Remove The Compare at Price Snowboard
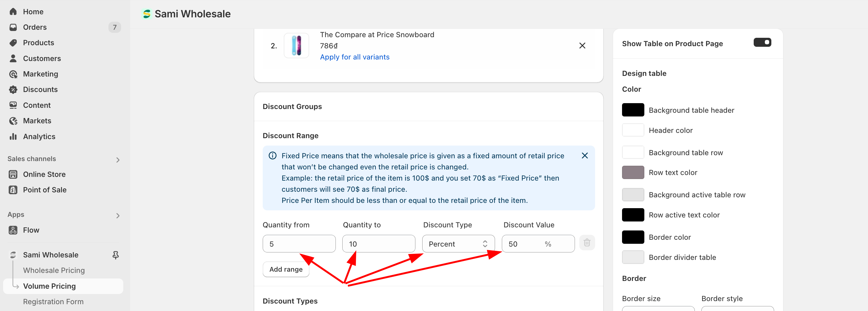 (582, 46)
